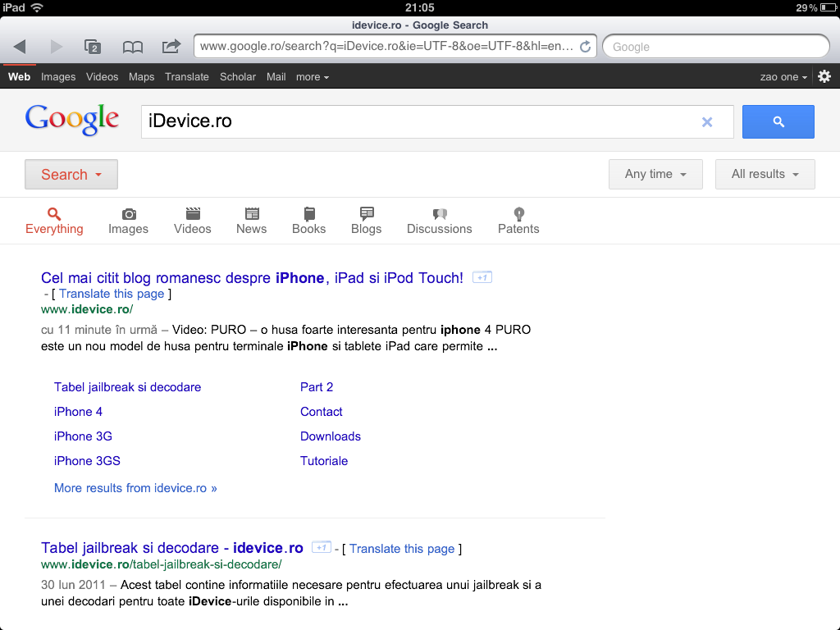
Task: Open the All results dropdown
Action: pos(765,174)
